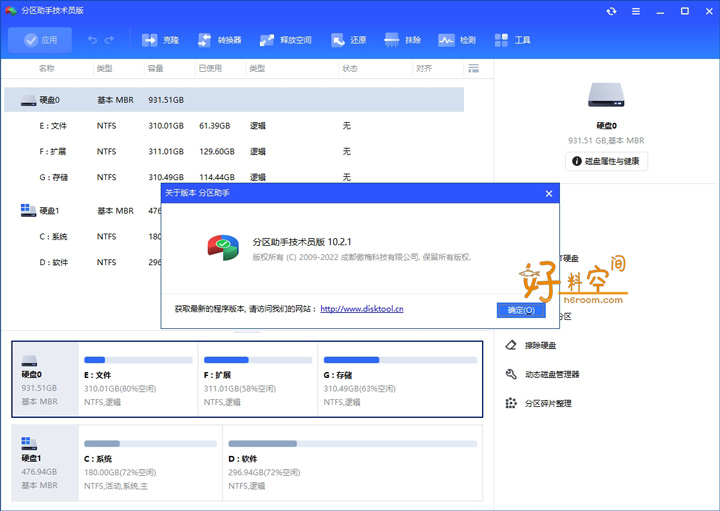
Task: Select the C: 系统 block in disk map
Action: click(x=151, y=463)
